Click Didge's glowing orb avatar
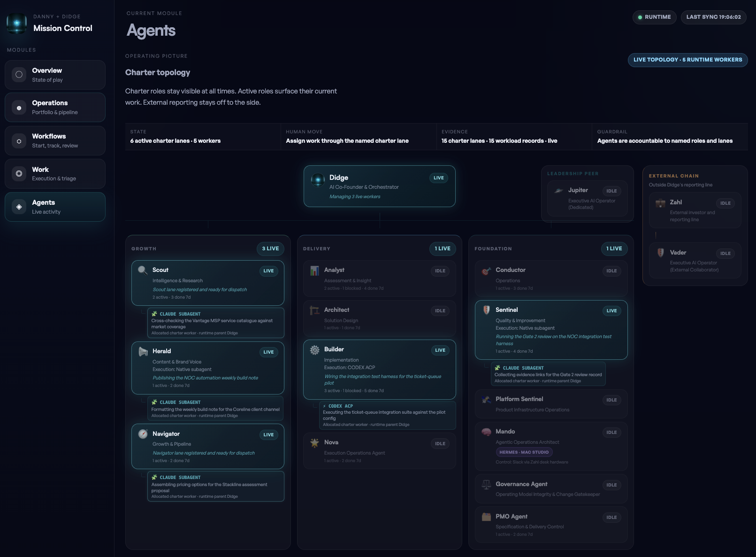756x557 pixels. 318,179
